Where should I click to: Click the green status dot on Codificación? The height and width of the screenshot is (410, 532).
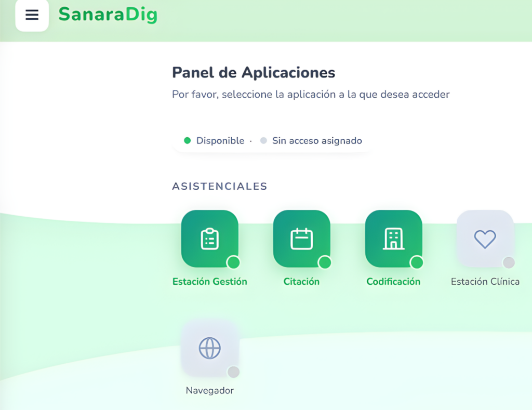coord(417,262)
